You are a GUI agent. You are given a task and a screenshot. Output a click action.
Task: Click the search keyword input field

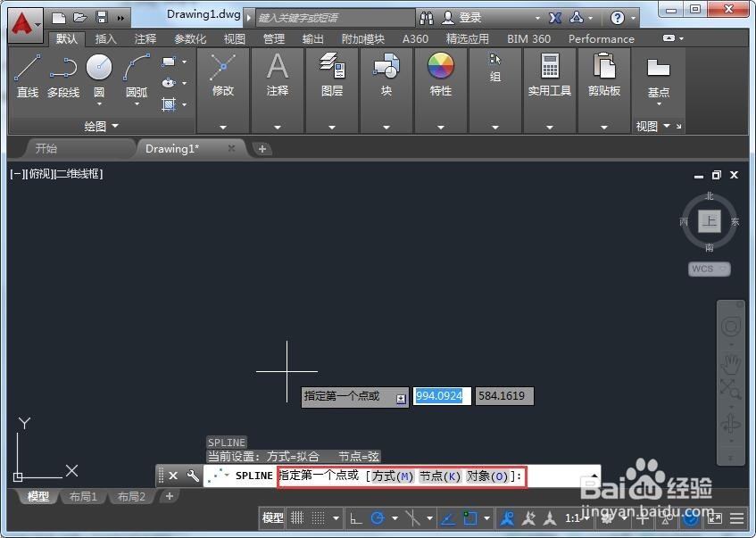click(x=335, y=19)
